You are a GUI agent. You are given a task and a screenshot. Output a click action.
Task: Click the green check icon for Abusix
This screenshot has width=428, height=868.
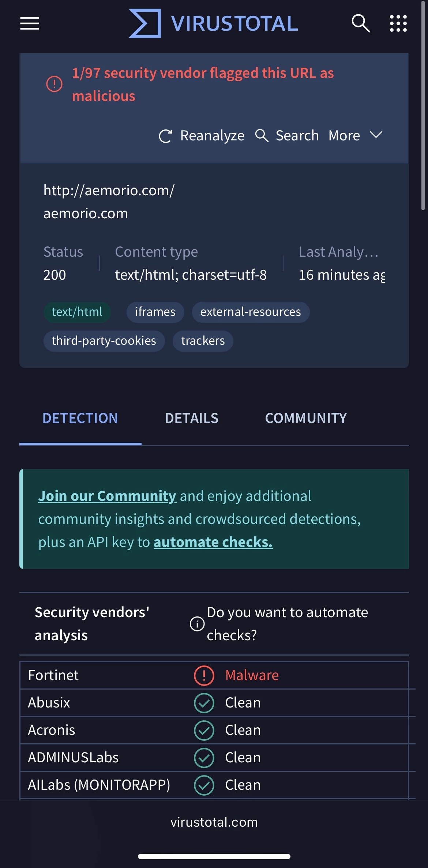[x=204, y=703]
